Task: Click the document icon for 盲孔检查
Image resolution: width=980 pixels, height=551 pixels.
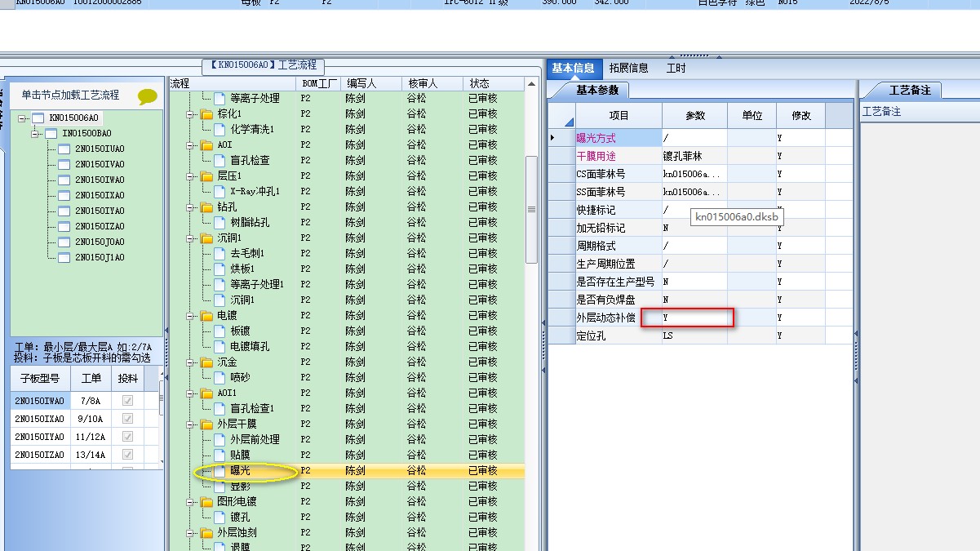Action: point(219,160)
